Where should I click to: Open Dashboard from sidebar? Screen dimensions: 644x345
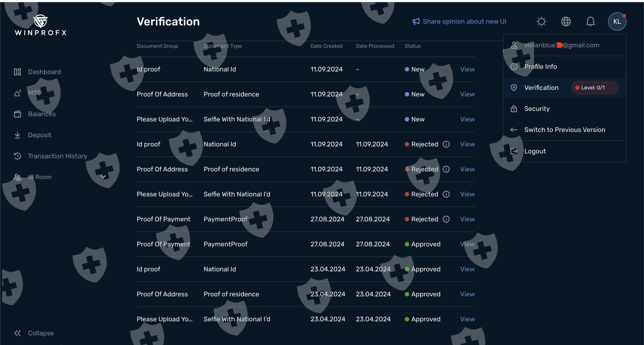pyautogui.click(x=44, y=72)
